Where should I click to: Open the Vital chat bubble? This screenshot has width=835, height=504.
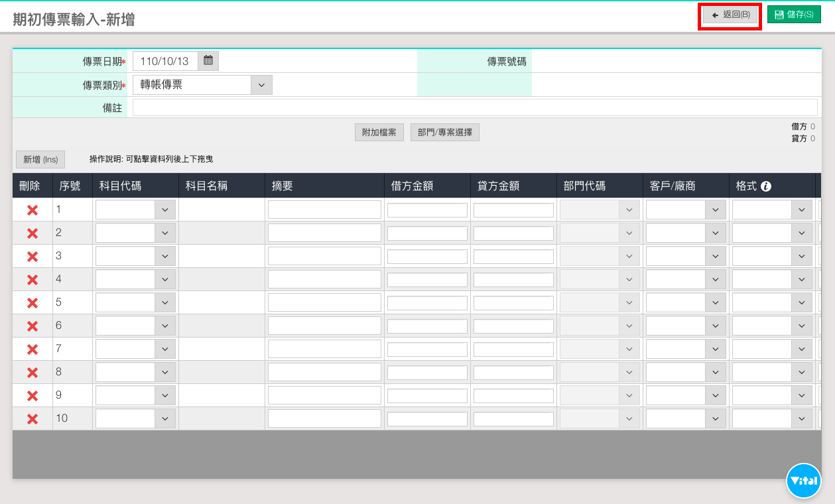[804, 481]
